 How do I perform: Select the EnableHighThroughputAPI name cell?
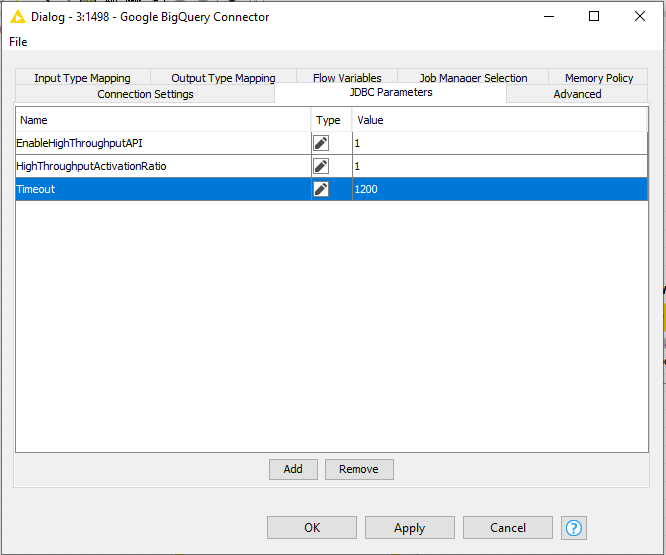click(163, 143)
